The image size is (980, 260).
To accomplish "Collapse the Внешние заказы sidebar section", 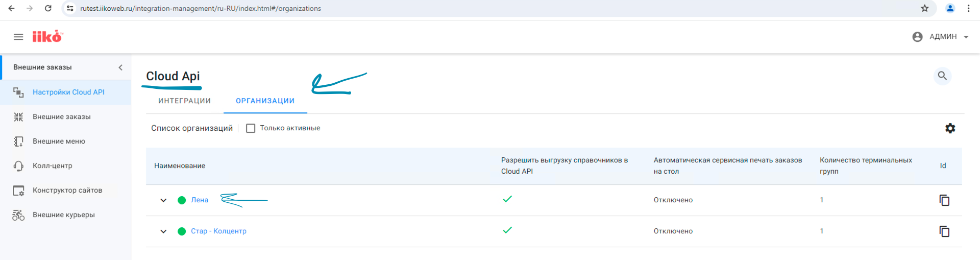I will tap(120, 67).
